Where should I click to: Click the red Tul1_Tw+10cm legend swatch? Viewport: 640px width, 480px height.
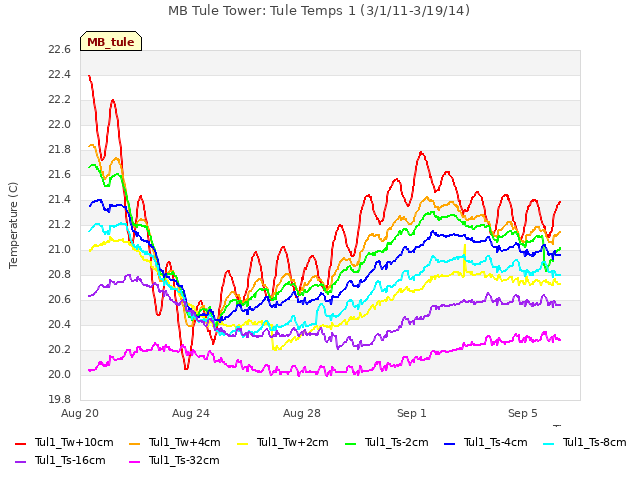(20, 443)
